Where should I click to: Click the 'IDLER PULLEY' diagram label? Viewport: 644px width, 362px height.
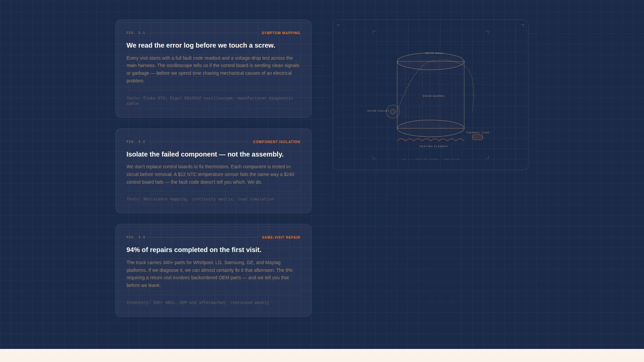pos(378,111)
